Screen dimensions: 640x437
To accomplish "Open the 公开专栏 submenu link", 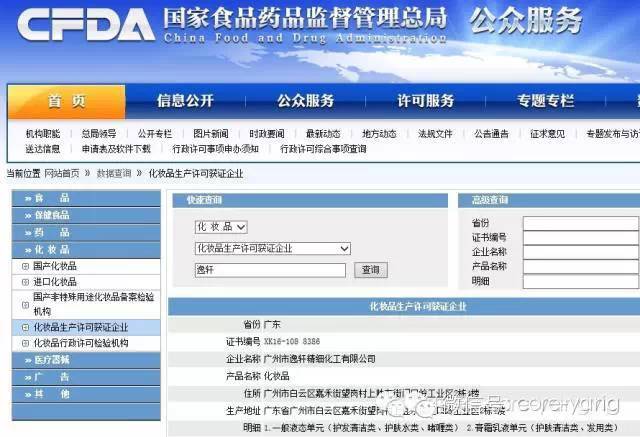I will 155,134.
